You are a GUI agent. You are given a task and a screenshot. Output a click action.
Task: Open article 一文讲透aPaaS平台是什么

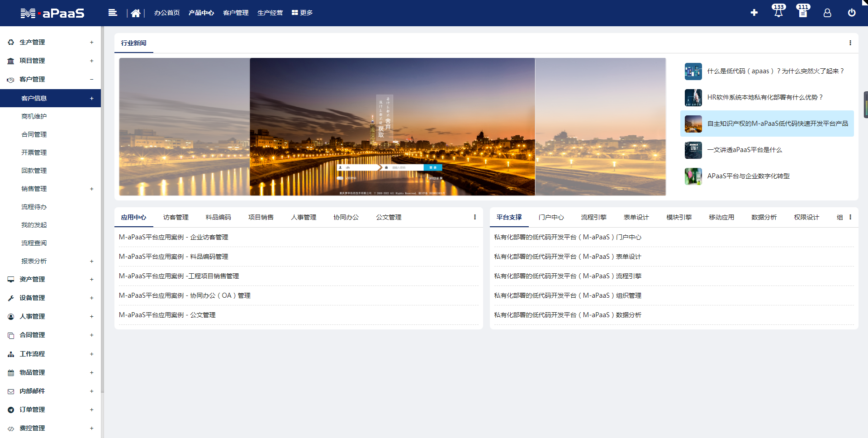coord(745,150)
